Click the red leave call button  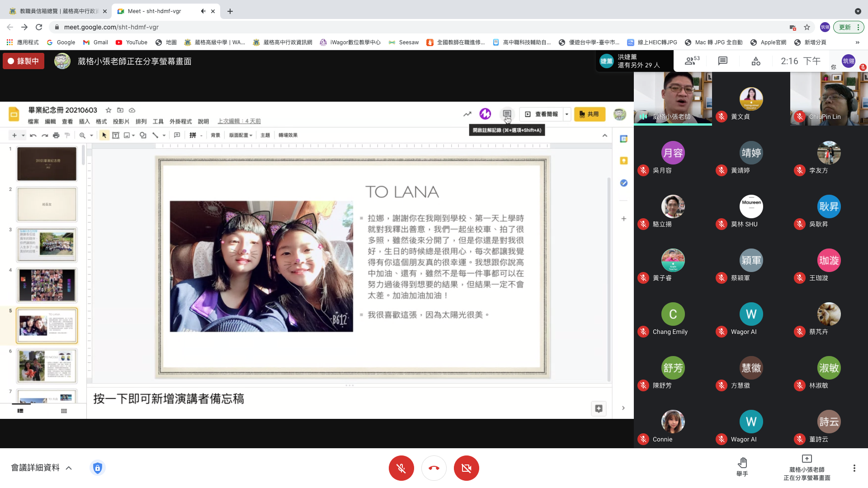[434, 468]
